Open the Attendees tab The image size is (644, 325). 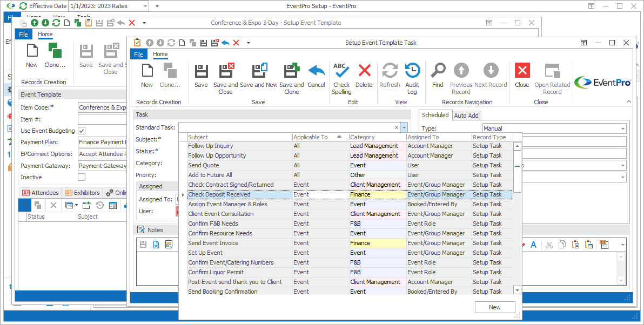pyautogui.click(x=40, y=192)
